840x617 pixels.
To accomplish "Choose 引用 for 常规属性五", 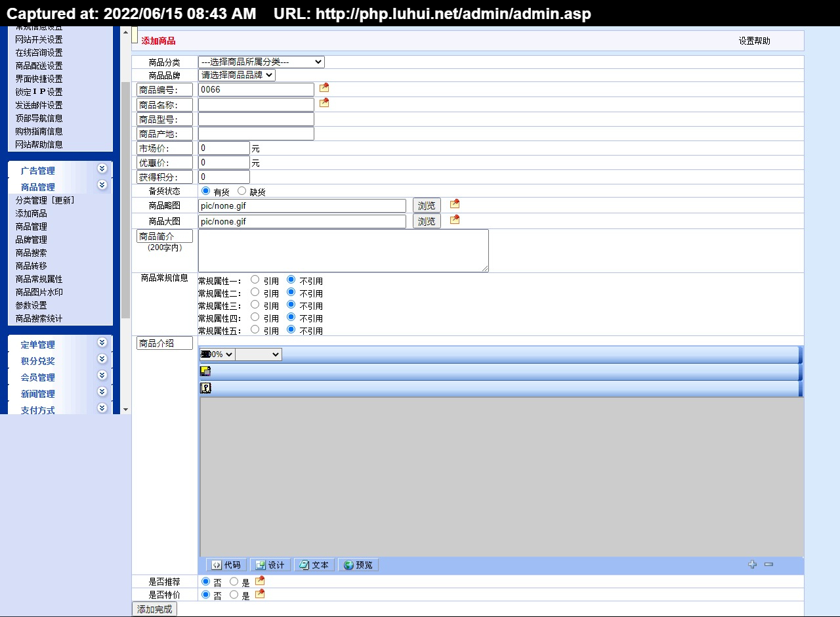I will pyautogui.click(x=255, y=330).
